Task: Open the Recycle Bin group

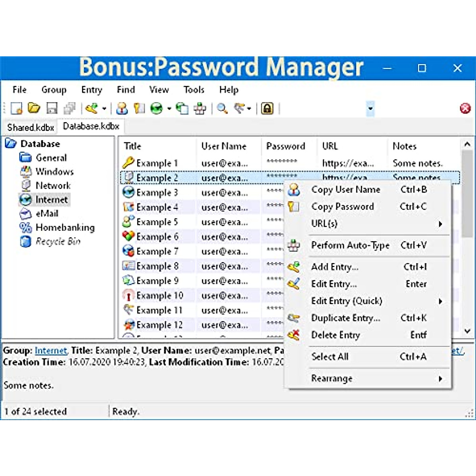Action: tap(58, 242)
